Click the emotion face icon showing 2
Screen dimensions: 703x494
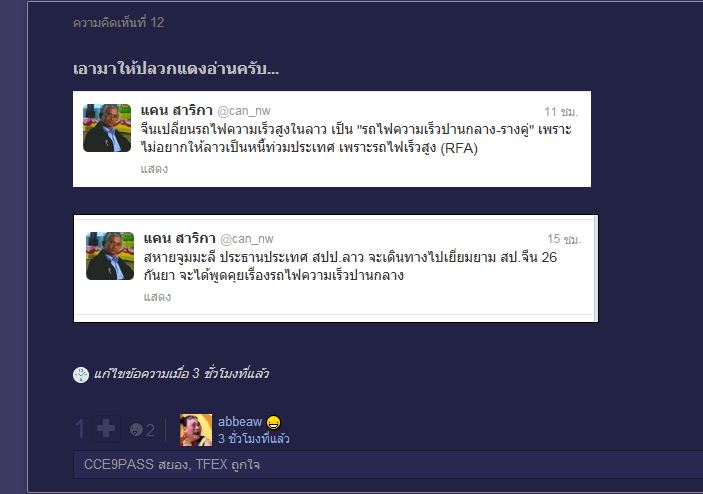click(136, 430)
